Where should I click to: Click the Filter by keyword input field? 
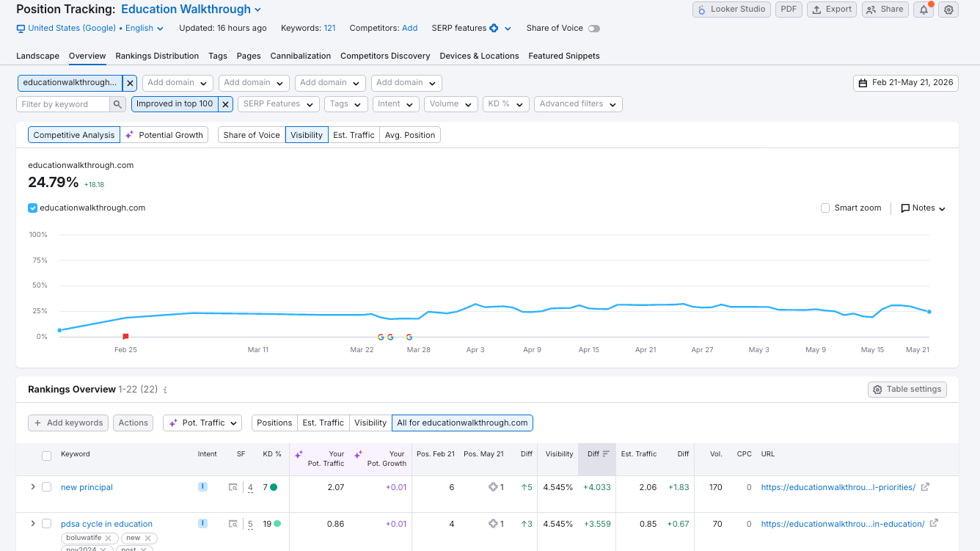63,104
